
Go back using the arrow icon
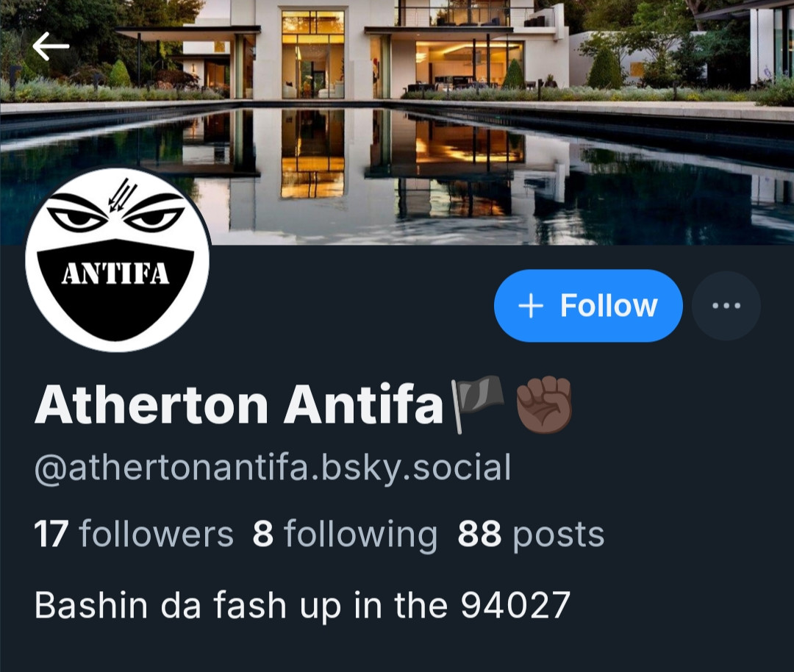(x=51, y=46)
